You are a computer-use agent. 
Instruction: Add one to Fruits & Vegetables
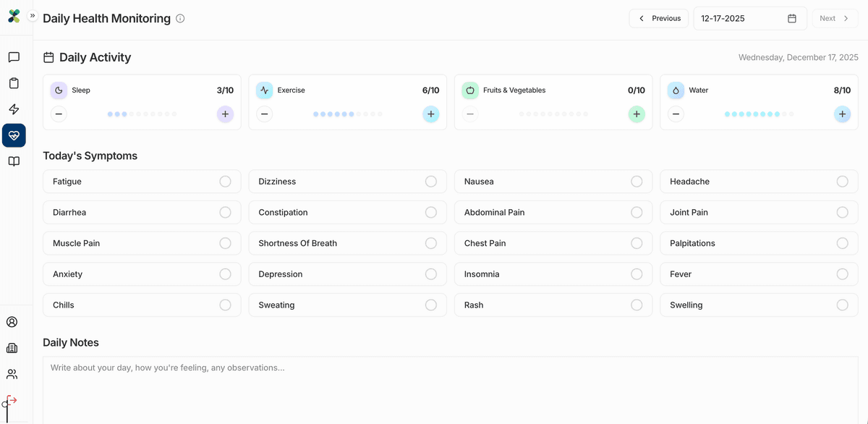point(636,114)
